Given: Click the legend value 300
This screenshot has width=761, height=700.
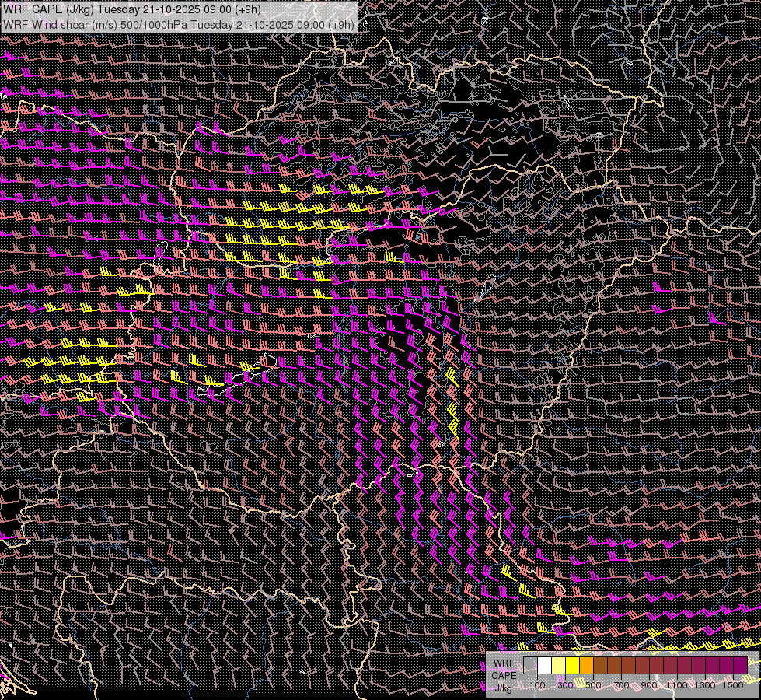Looking at the screenshot, I should coord(565,685).
